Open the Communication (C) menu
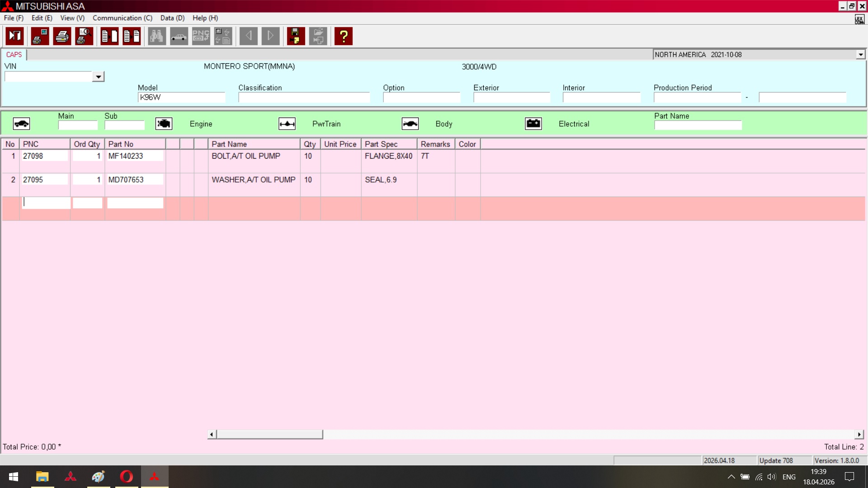The width and height of the screenshot is (868, 488). coord(123,18)
